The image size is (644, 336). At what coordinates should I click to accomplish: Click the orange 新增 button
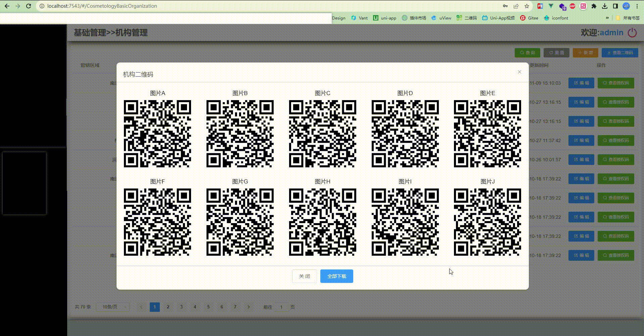(586, 53)
